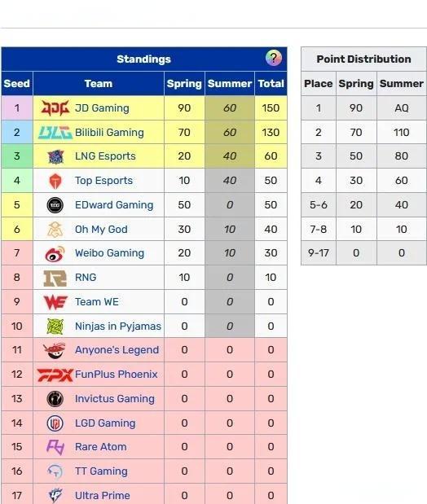Open the Rare Atom team link

pos(101,447)
